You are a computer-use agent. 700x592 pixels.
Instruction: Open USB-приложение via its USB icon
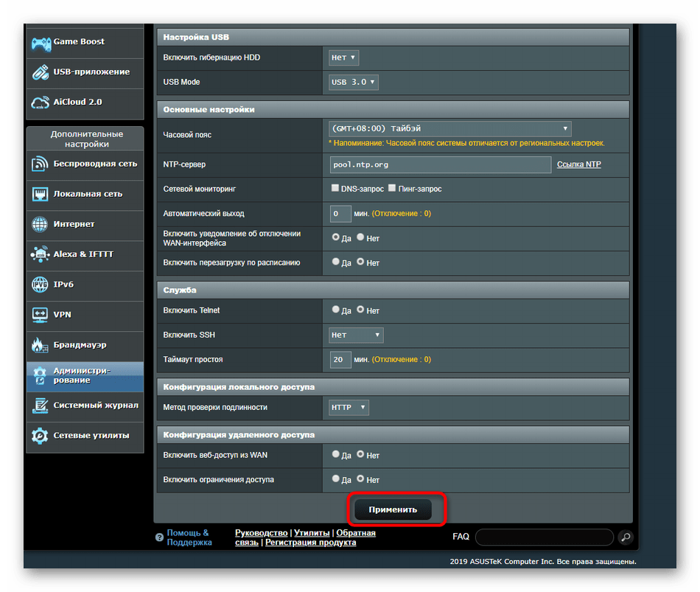tap(40, 72)
